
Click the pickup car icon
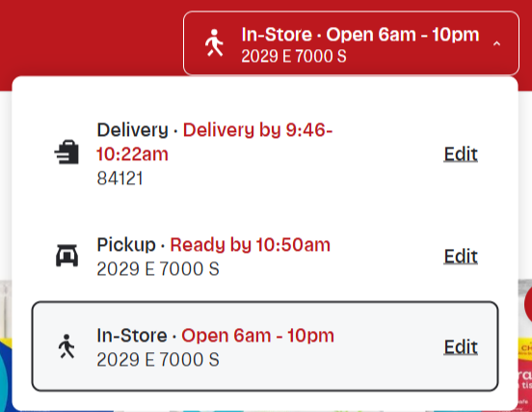(x=66, y=256)
